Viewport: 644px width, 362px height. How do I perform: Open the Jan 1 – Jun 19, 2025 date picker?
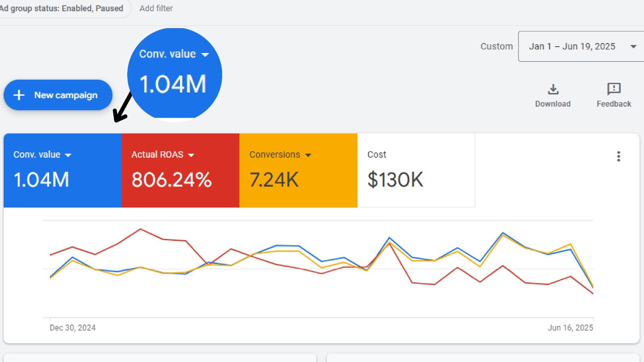tap(580, 47)
